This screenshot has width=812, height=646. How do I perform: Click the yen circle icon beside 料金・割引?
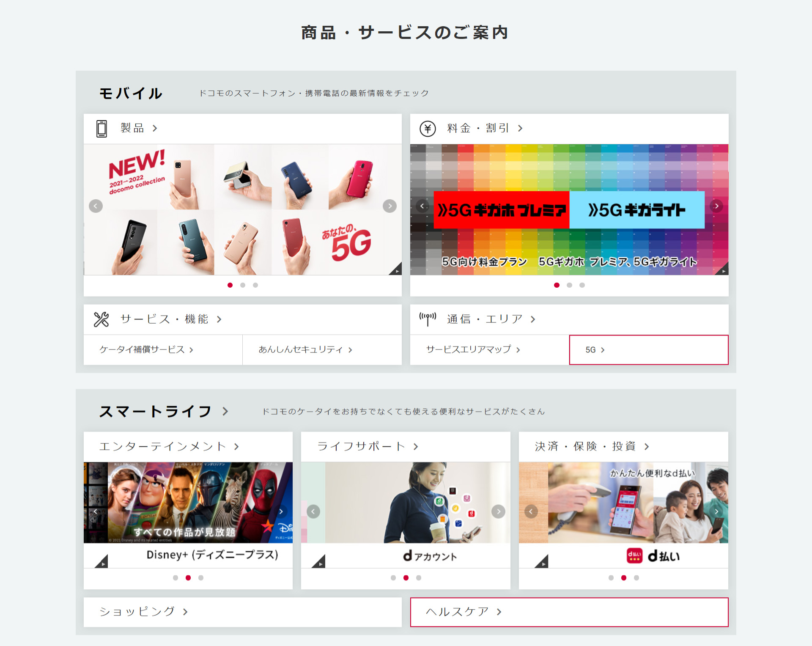pyautogui.click(x=428, y=129)
